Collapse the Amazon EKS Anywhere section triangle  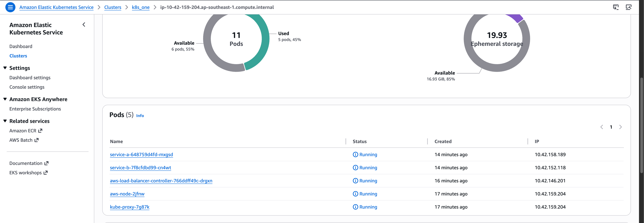pos(5,99)
